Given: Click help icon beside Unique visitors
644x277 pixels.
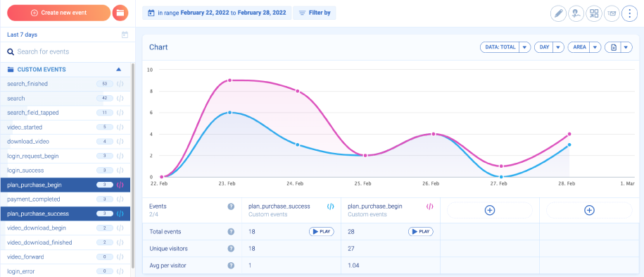Looking at the screenshot, I should click(231, 249).
